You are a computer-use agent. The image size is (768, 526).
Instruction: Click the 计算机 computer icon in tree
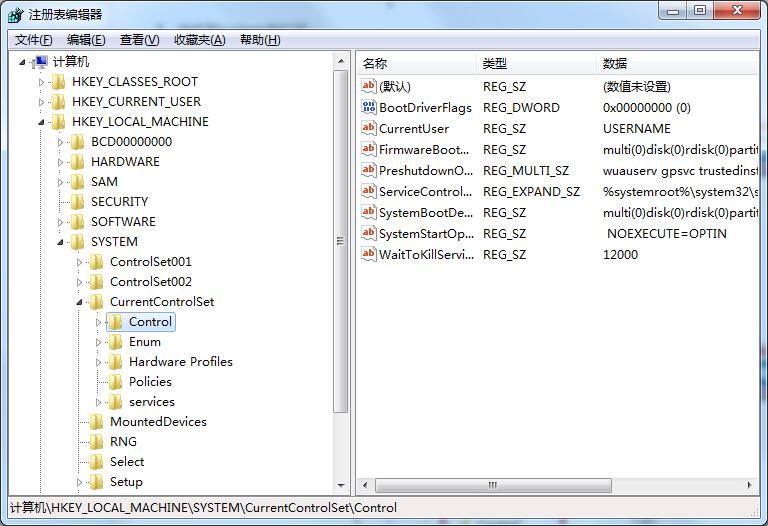41,62
